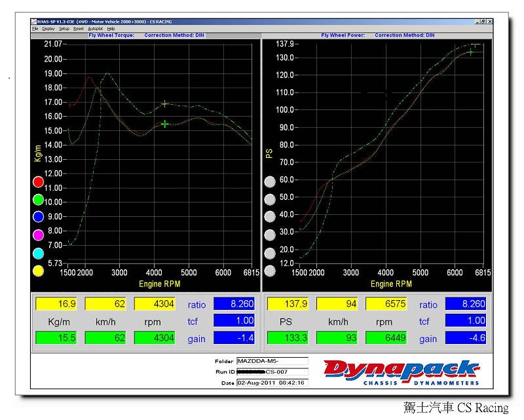Click the Run ID field CS-007
Viewport: 524px width, 420px height.
pyautogui.click(x=272, y=372)
